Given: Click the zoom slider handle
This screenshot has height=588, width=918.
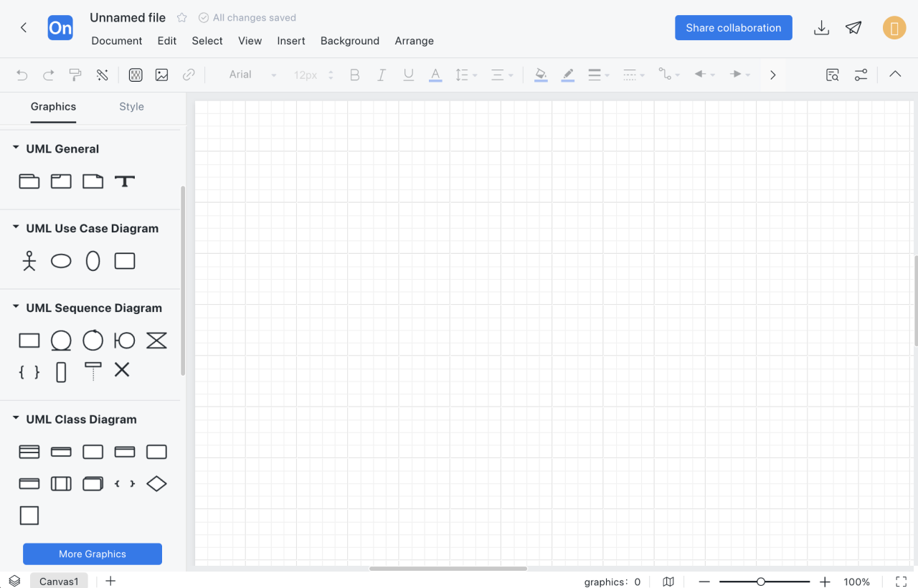Looking at the screenshot, I should coord(761,582).
